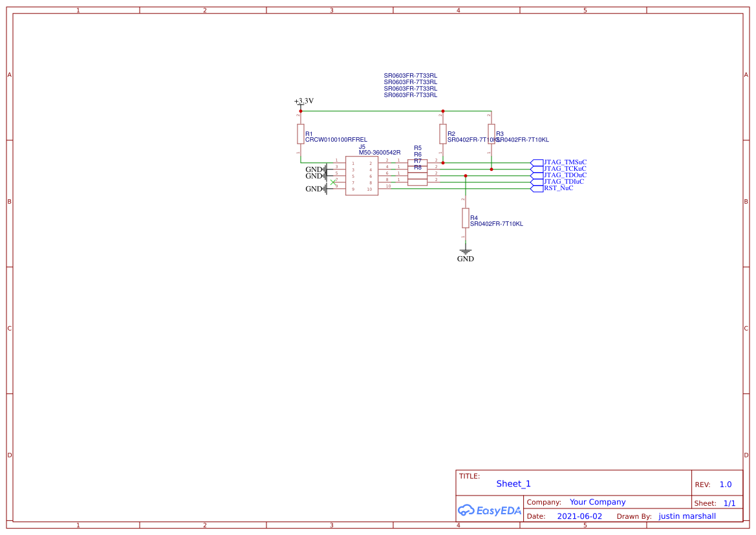Click the GND ground symbol below resistor R4
This screenshot has height=535, width=756.
point(464,252)
